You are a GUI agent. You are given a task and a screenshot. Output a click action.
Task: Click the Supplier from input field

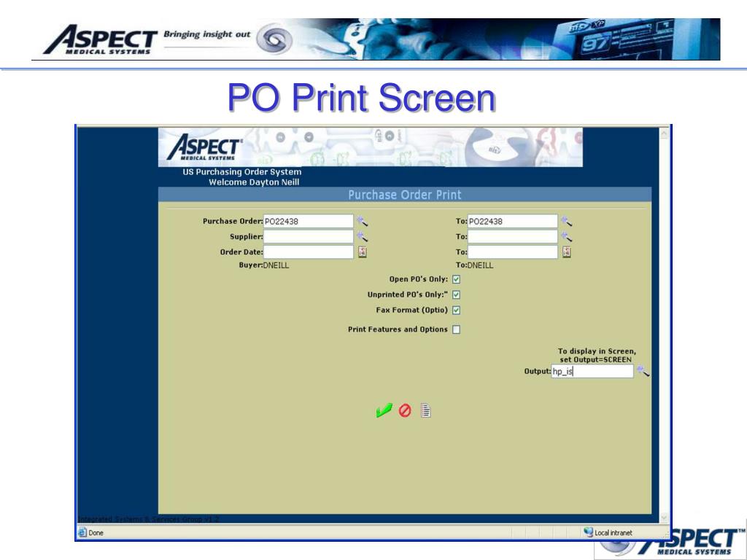point(309,237)
